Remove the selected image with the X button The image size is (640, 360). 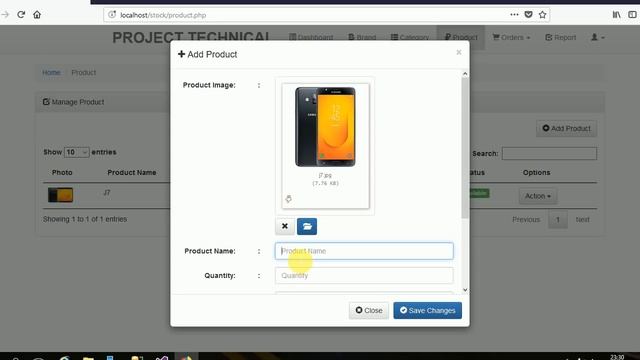pos(285,226)
